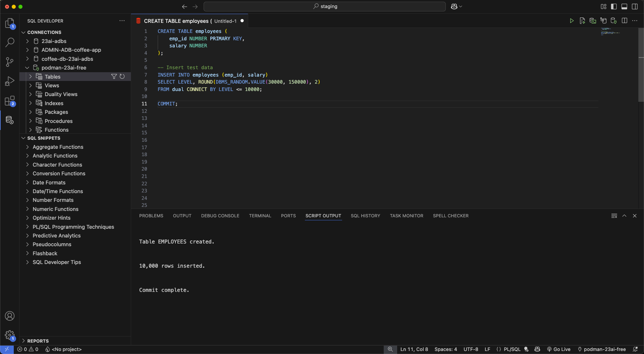The width and height of the screenshot is (644, 354).
Task: Open the Extensions view
Action: [x=10, y=101]
